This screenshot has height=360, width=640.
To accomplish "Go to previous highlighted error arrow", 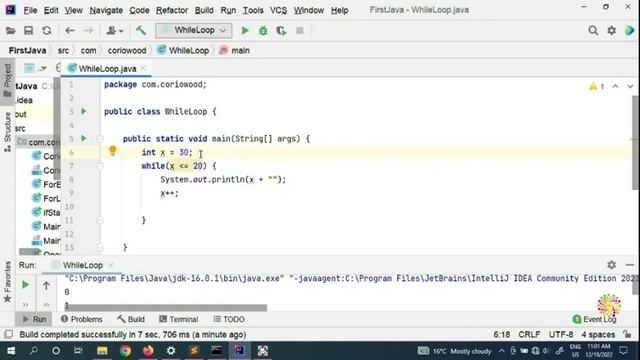I will [x=616, y=87].
